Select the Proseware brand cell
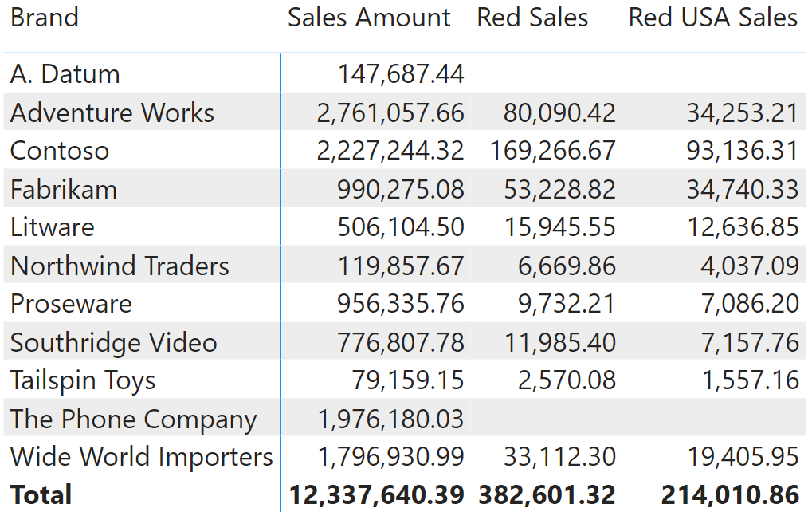Screen dimensions: 812x512 [x=71, y=304]
